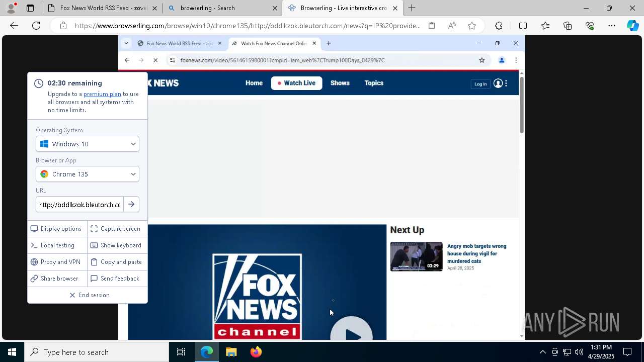This screenshot has width=644, height=362.
Task: Click Browserling URL input field
Action: point(79,205)
